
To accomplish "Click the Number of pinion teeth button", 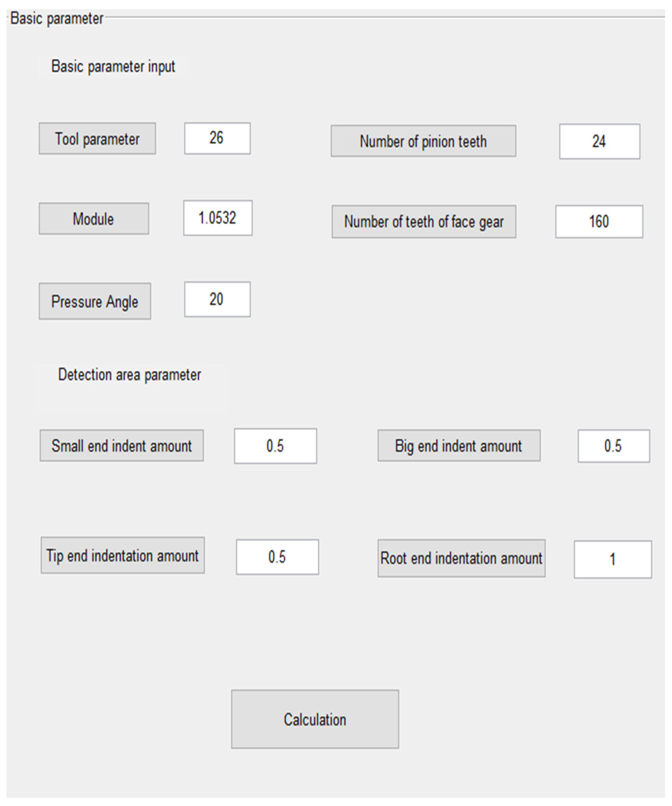I will click(x=423, y=141).
